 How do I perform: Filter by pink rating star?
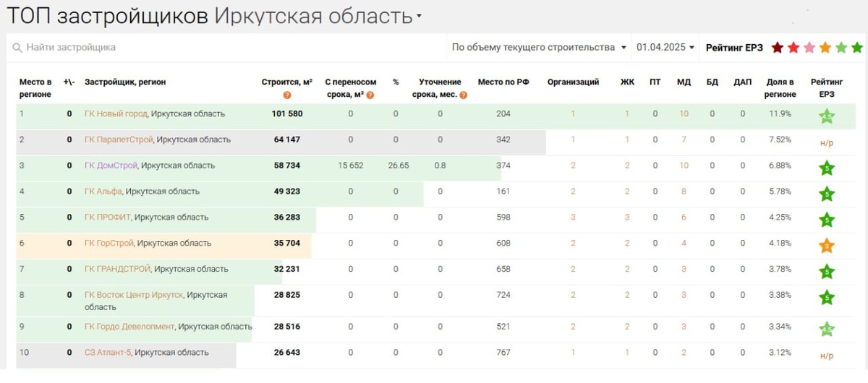coord(809,48)
